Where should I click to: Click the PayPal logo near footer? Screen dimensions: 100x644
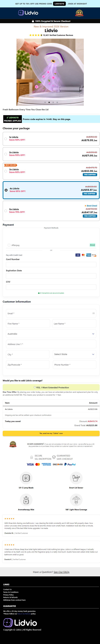click(x=70, y=464)
